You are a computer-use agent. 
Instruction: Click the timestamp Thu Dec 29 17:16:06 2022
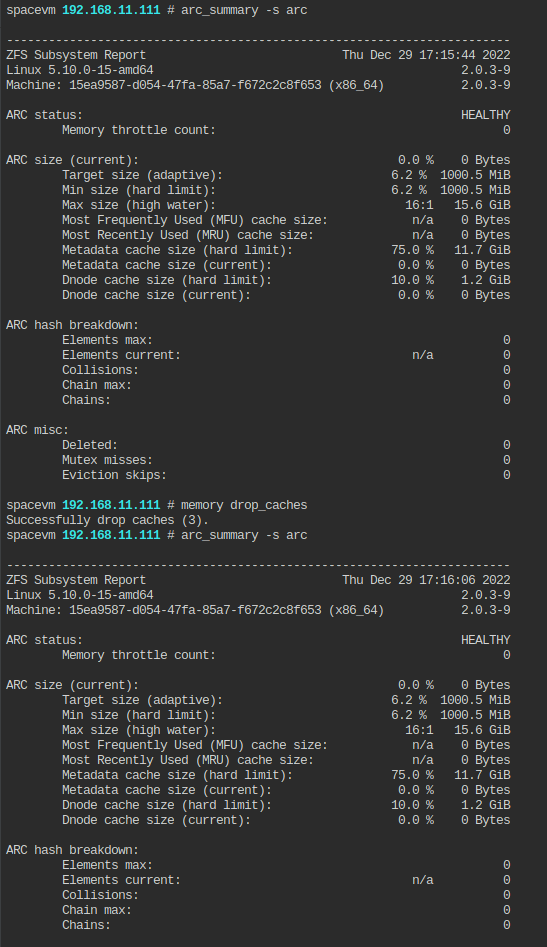point(426,580)
